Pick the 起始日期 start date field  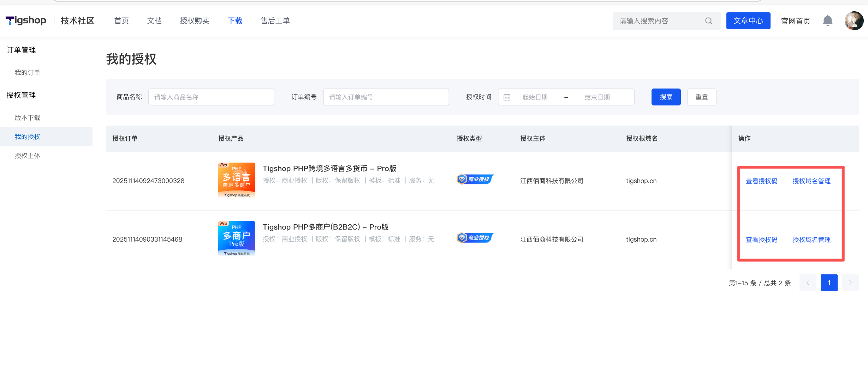[535, 97]
